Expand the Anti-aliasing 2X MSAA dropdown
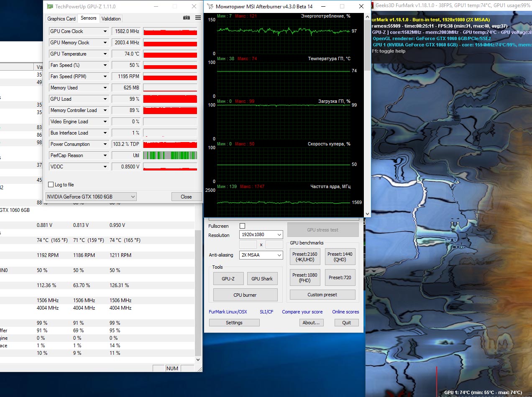This screenshot has height=397, width=532. (261, 255)
